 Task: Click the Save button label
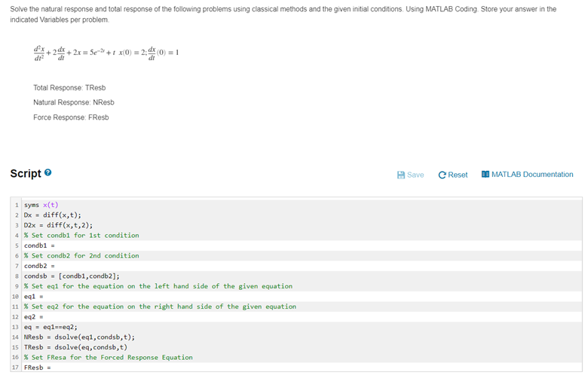[x=415, y=175]
